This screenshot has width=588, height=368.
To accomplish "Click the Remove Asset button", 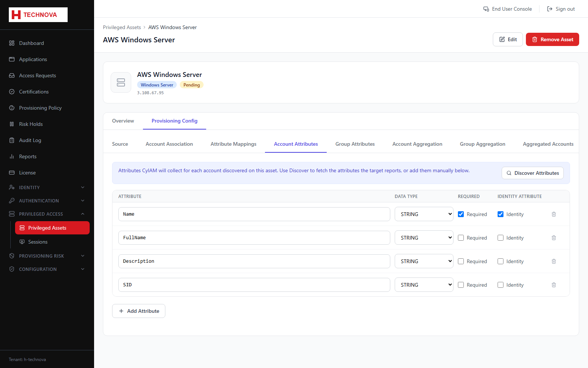I will [x=552, y=39].
